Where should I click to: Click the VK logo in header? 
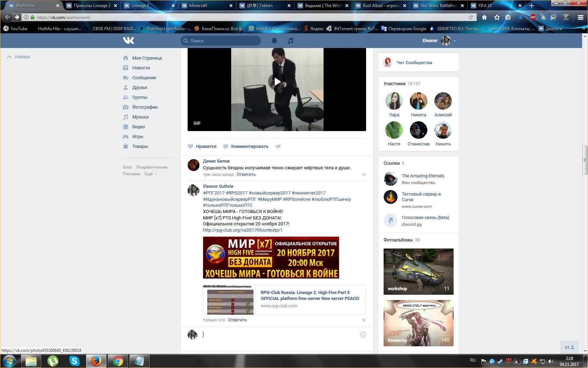[x=128, y=41]
